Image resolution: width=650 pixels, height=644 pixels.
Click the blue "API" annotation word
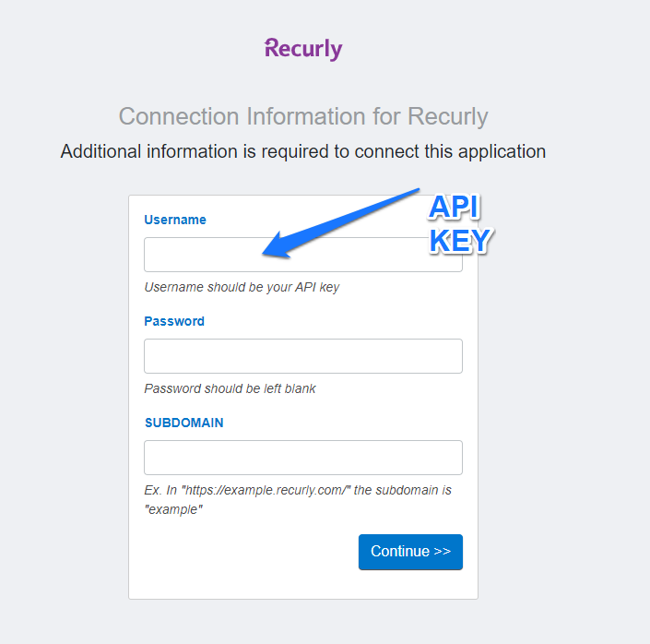455,208
